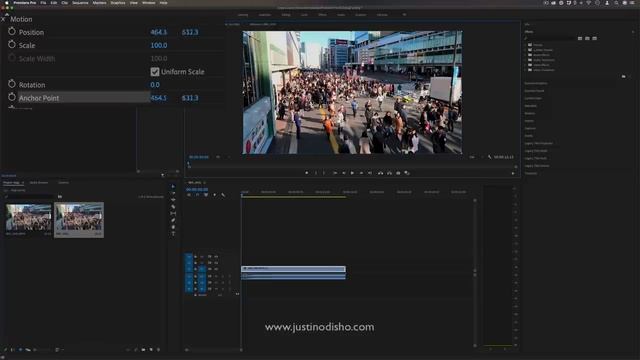The height and width of the screenshot is (360, 640).
Task: Play the sequence in the Program Monitor
Action: [x=352, y=173]
